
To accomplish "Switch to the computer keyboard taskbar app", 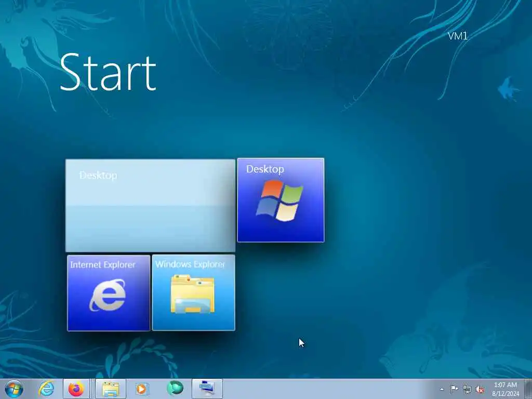I will [207, 389].
